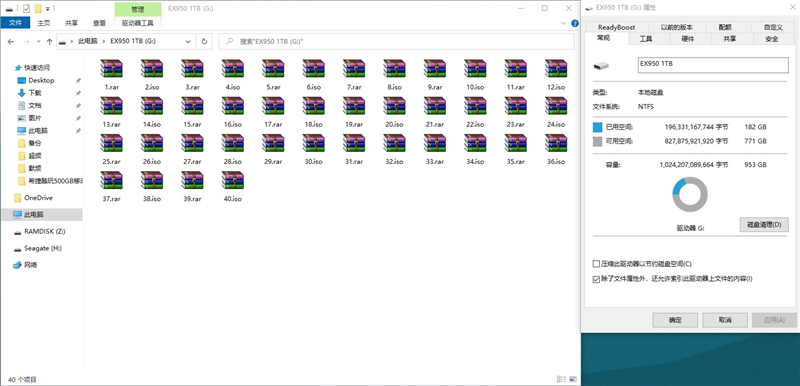The image size is (800, 386).
Task: Select the 36.iso file icon
Action: [556, 144]
